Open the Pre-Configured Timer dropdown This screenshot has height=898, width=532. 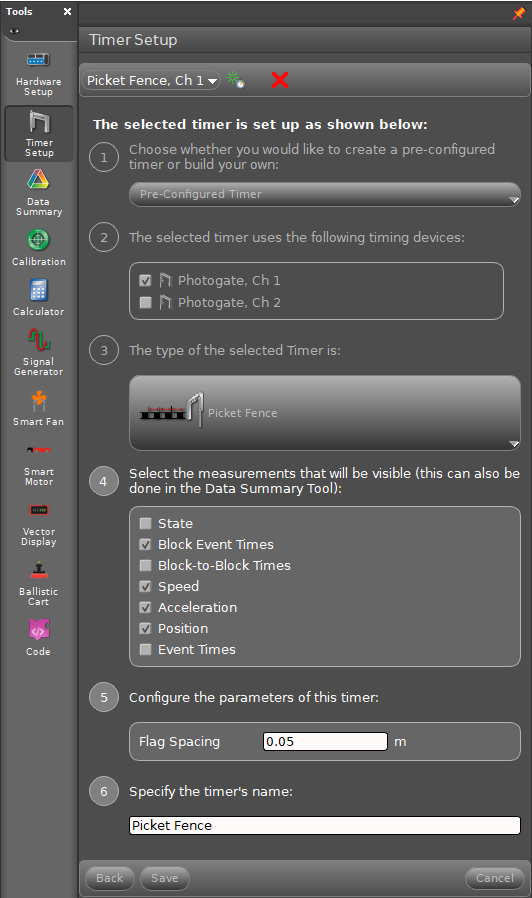[x=325, y=194]
